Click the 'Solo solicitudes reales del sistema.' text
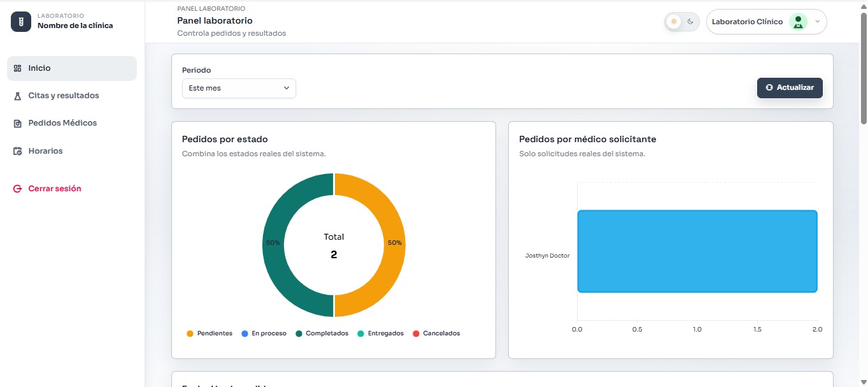The image size is (868, 387). 582,154
